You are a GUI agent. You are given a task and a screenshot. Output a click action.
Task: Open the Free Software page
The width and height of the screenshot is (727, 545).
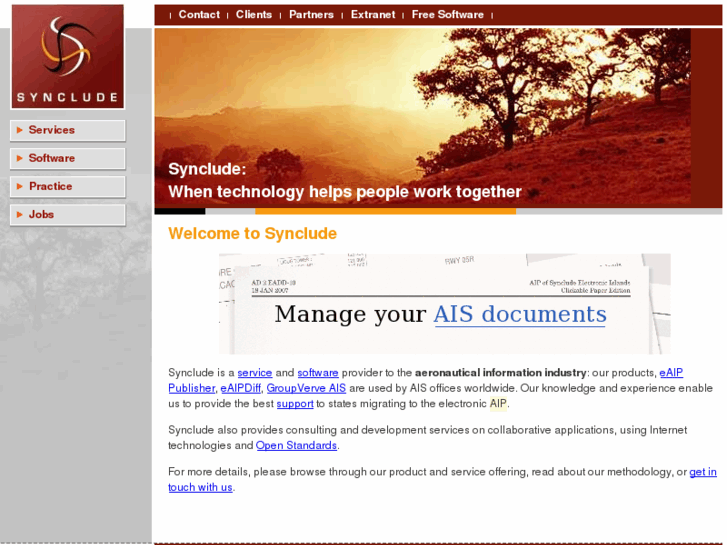(447, 15)
